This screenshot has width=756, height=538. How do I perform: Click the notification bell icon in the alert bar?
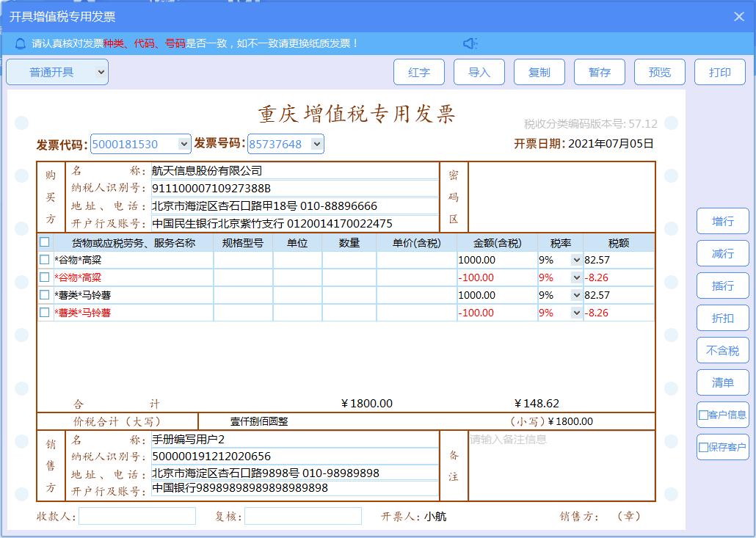19,43
